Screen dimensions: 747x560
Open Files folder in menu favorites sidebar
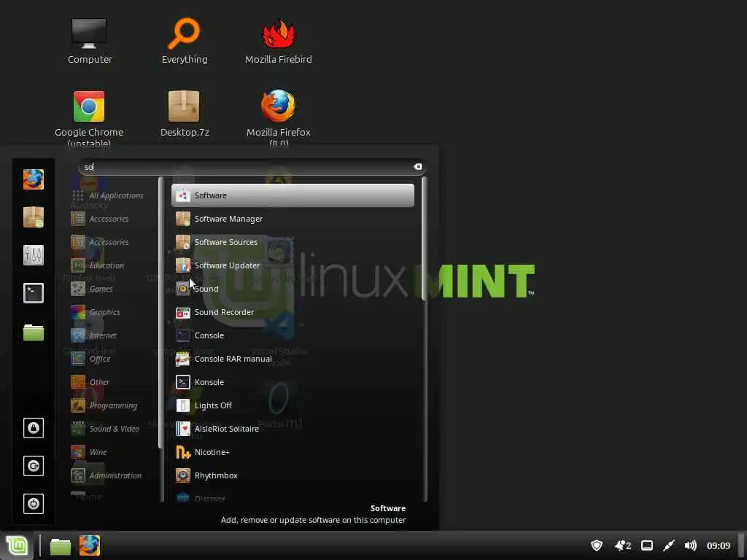pyautogui.click(x=34, y=332)
